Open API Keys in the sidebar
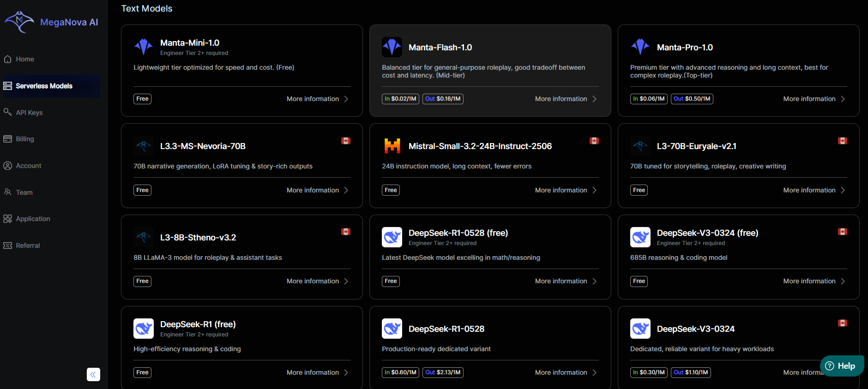Image resolution: width=868 pixels, height=389 pixels. pos(29,113)
